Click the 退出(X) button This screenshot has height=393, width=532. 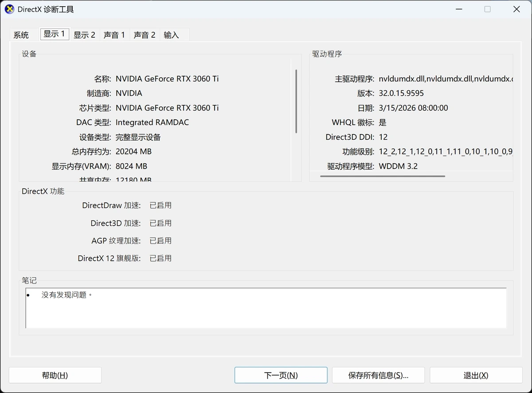(476, 375)
